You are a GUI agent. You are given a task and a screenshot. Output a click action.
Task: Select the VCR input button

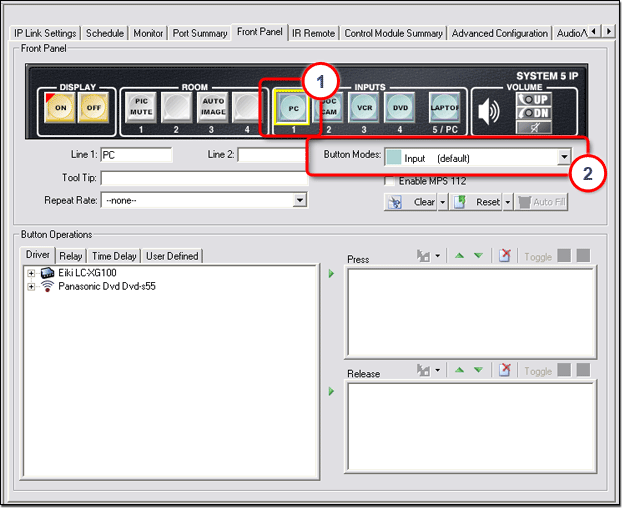point(364,108)
